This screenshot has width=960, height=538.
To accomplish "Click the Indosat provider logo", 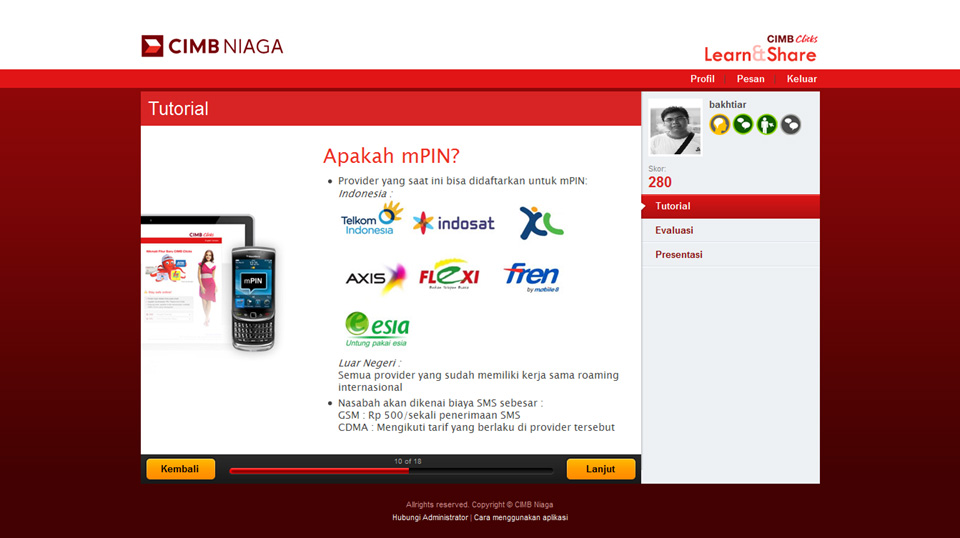I will pos(454,223).
